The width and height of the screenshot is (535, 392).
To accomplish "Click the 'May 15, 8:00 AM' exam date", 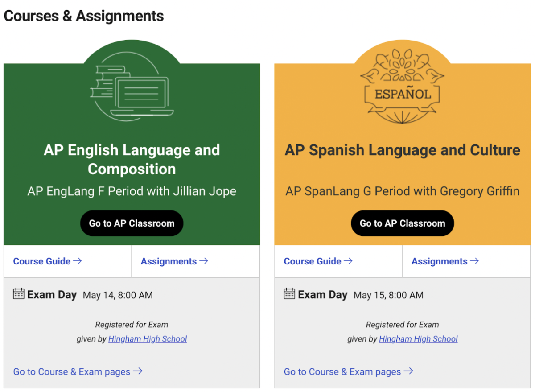I will click(x=388, y=295).
